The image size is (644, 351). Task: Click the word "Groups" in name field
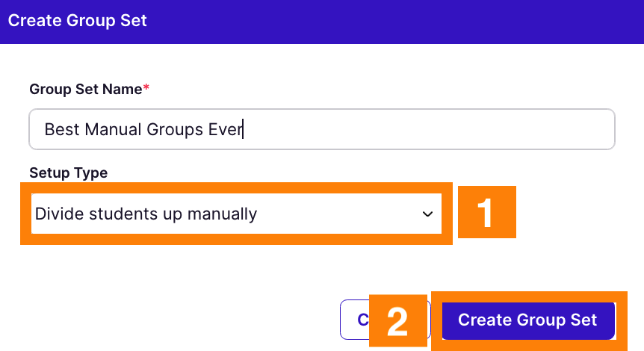point(176,129)
